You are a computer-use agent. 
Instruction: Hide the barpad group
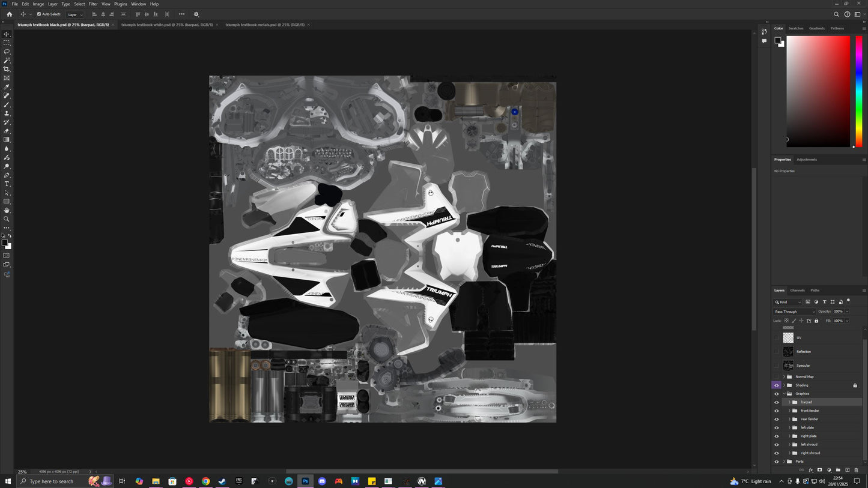(776, 402)
